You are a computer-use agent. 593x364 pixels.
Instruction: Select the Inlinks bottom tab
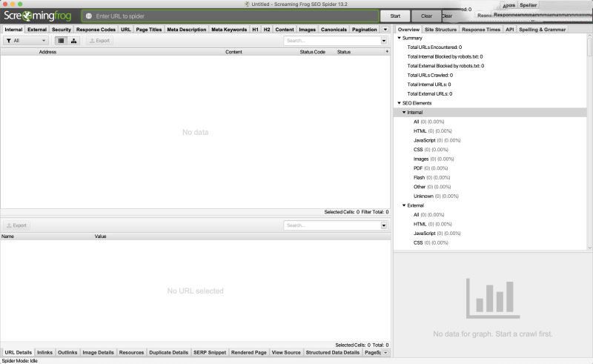(44, 353)
